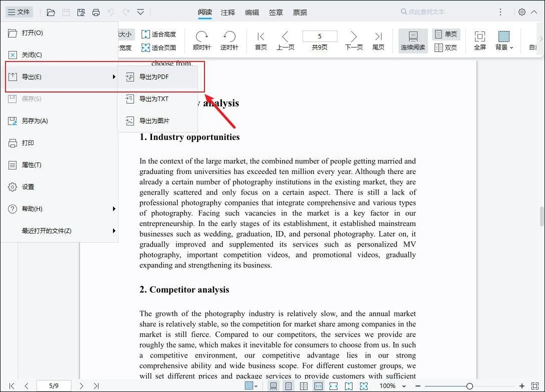Go to next page (下一页)

[x=353, y=40]
